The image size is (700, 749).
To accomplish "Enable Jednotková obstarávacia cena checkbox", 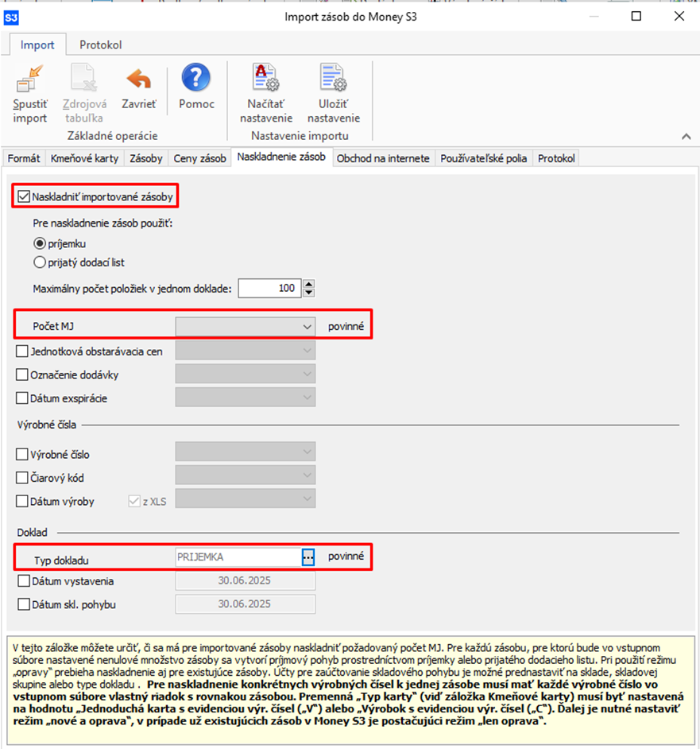I will [x=22, y=351].
